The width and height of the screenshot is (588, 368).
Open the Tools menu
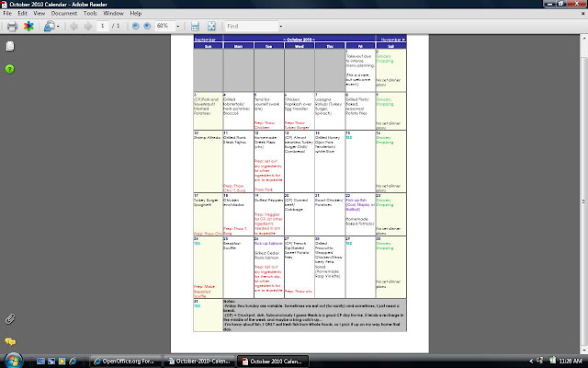point(90,13)
